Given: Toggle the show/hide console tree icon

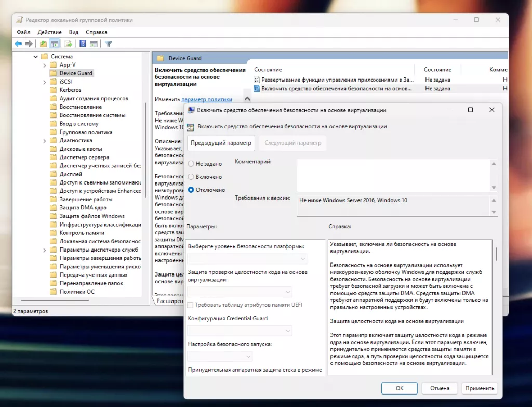Looking at the screenshot, I should point(54,44).
